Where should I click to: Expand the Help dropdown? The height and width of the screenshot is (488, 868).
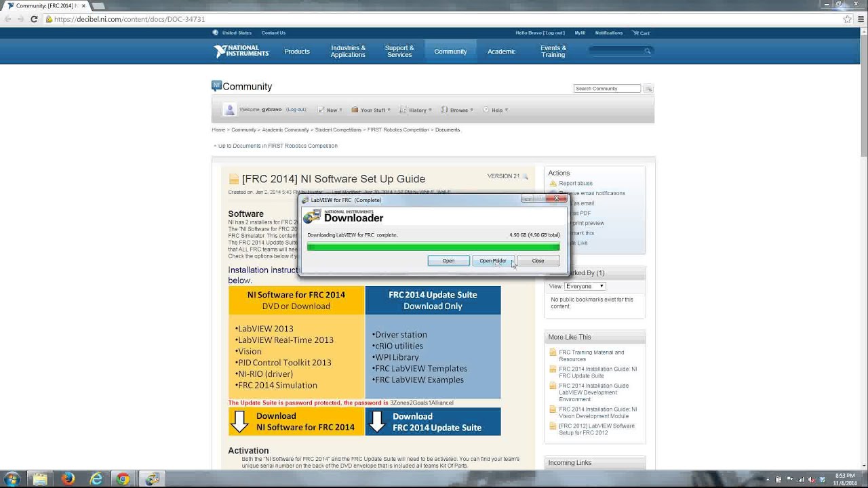[495, 110]
